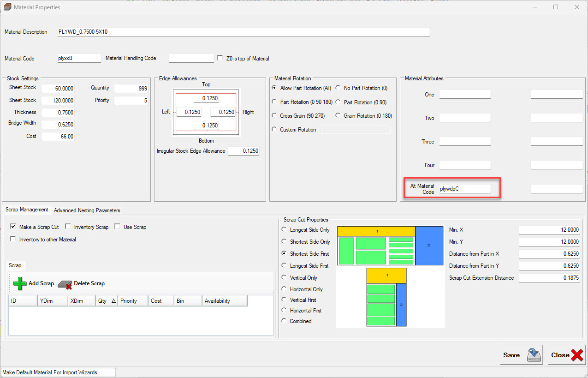588x378 pixels.
Task: Click the Availability column header
Action: coord(224,301)
